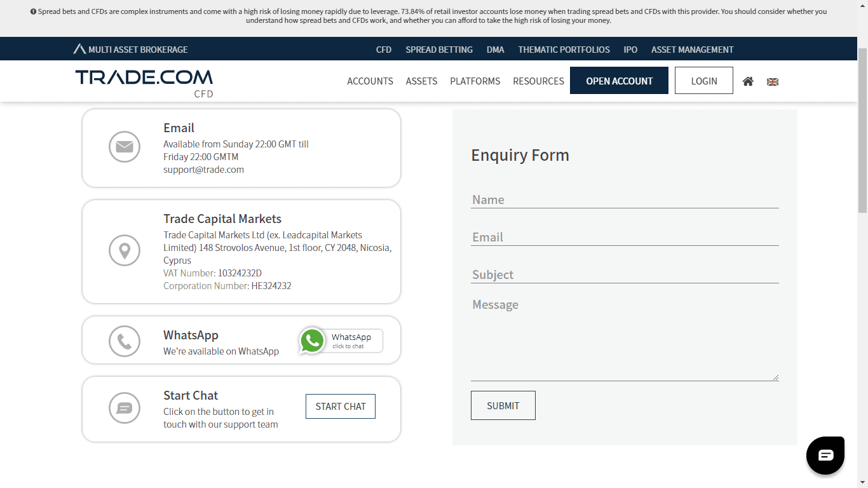Select IPO in the top bar
The height and width of the screenshot is (488, 868).
tap(630, 50)
